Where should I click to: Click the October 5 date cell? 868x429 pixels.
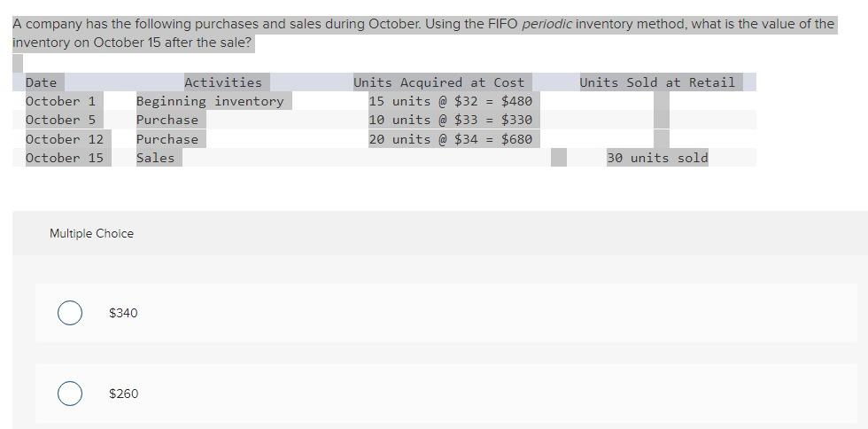[60, 120]
